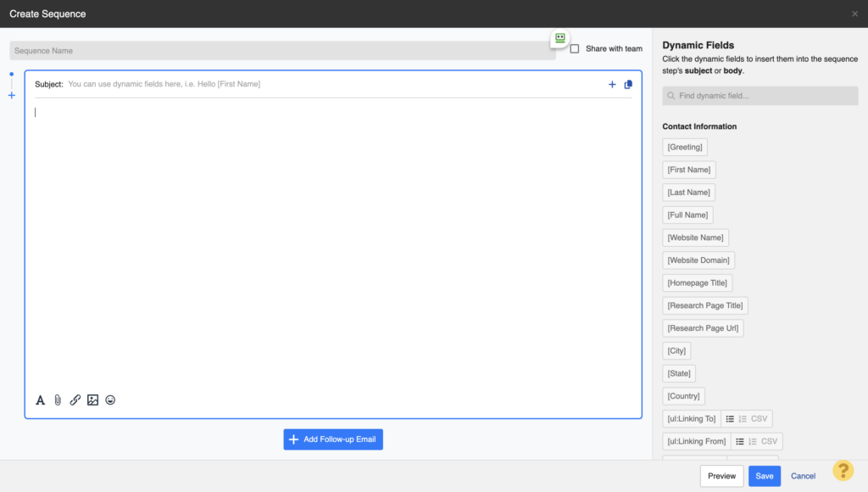The image size is (868, 492).
Task: Insert the [Greeting] dynamic field
Action: pyautogui.click(x=684, y=147)
